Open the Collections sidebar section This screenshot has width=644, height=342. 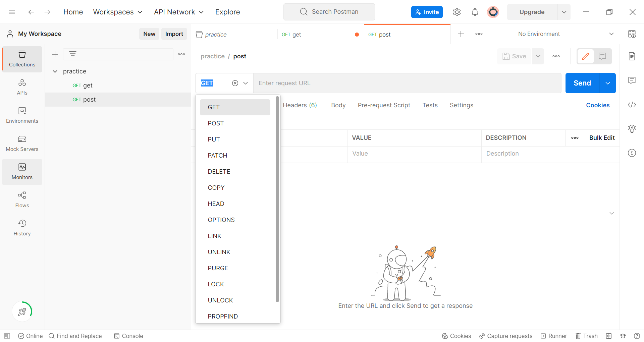[x=22, y=59]
